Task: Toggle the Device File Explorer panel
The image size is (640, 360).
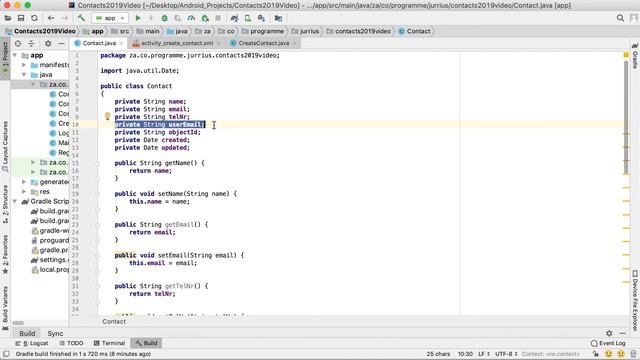Action: (635, 300)
